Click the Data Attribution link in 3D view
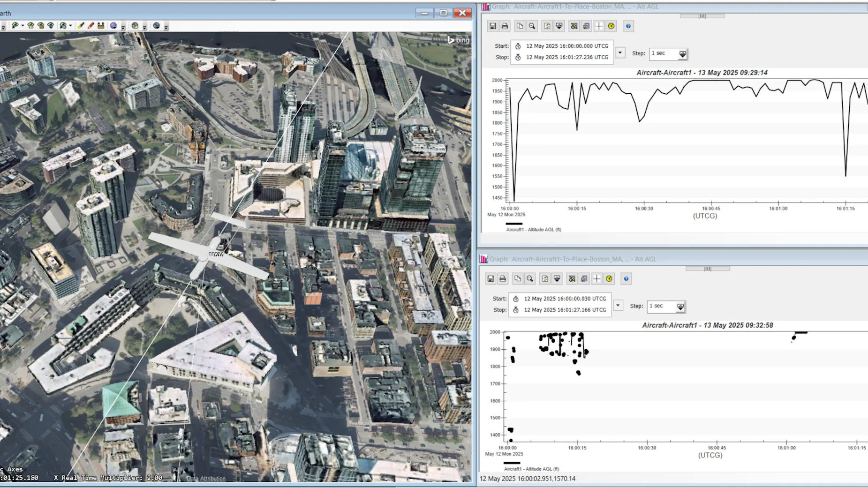868x488 pixels. [x=206, y=479]
